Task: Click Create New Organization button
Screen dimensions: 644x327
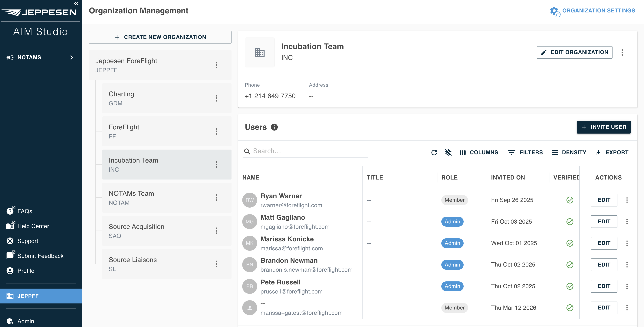Action: [x=160, y=37]
